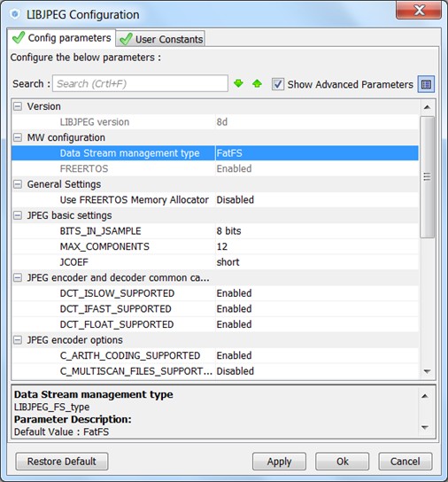Click the parameter list scroll-up arrow
The width and height of the screenshot is (448, 482).
click(427, 107)
